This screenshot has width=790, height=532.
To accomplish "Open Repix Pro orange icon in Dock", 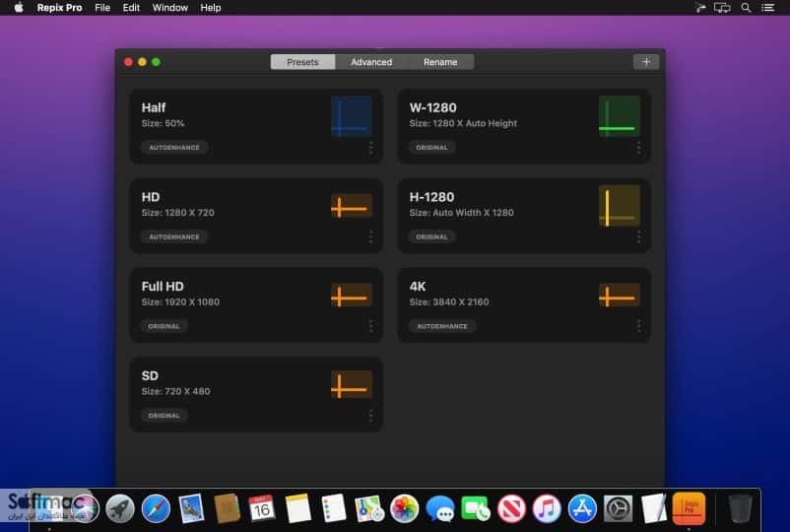I will click(690, 508).
